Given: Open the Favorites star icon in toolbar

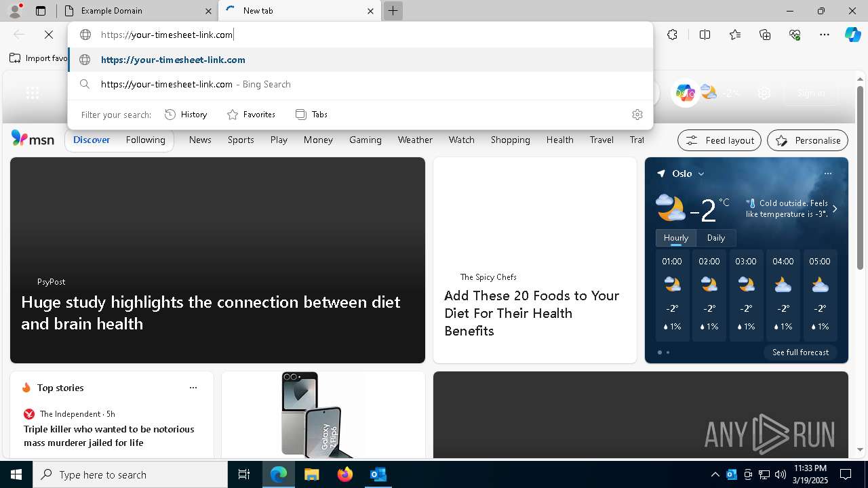Looking at the screenshot, I should [735, 35].
